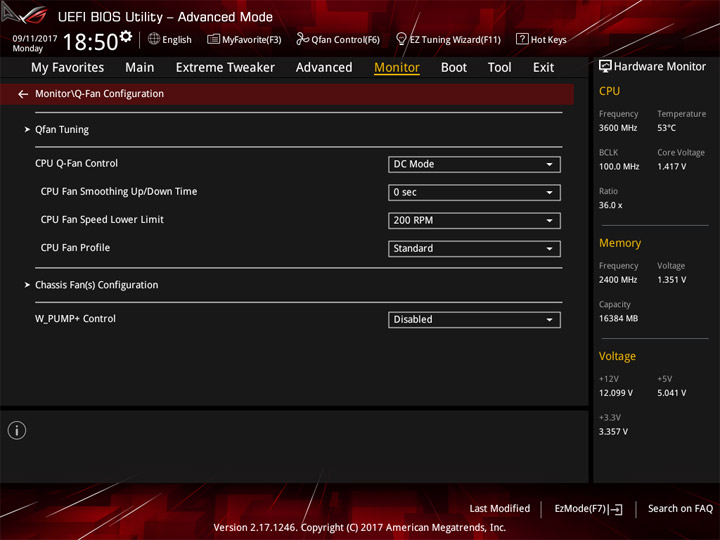Open the CPU Fan Smoothing Up/Down Time dropdown
This screenshot has height=540, width=720.
(474, 192)
